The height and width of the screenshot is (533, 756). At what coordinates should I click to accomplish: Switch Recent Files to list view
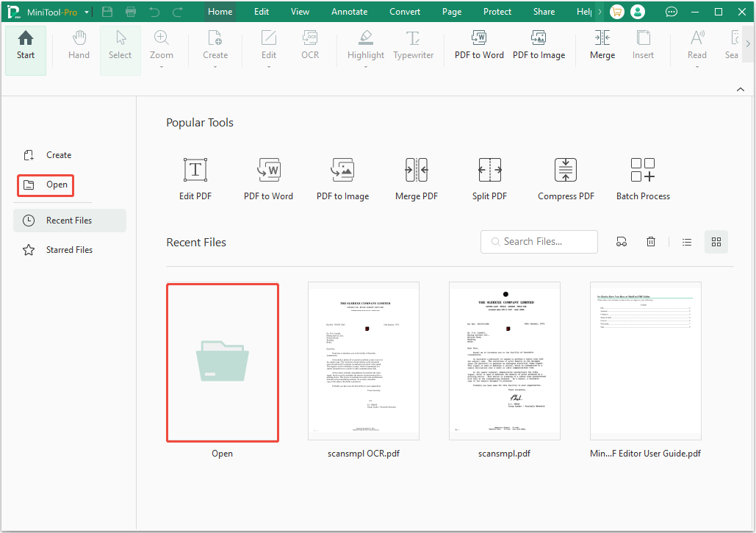click(x=687, y=241)
